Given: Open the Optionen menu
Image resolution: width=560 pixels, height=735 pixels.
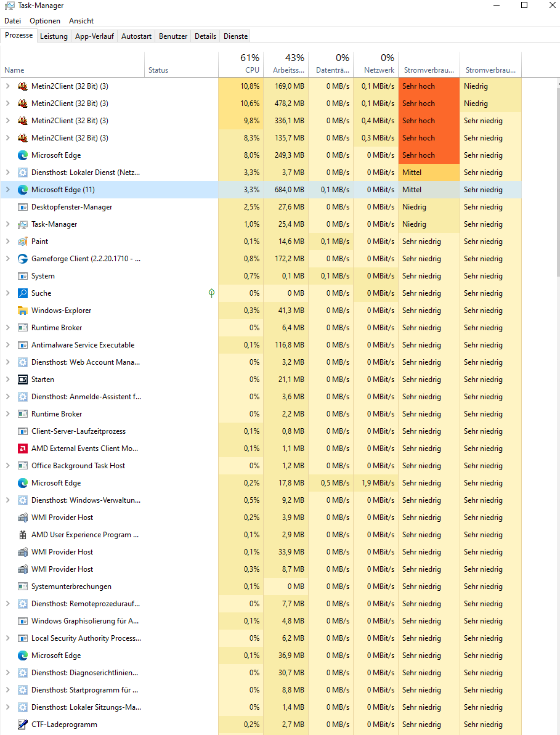Looking at the screenshot, I should click(45, 20).
